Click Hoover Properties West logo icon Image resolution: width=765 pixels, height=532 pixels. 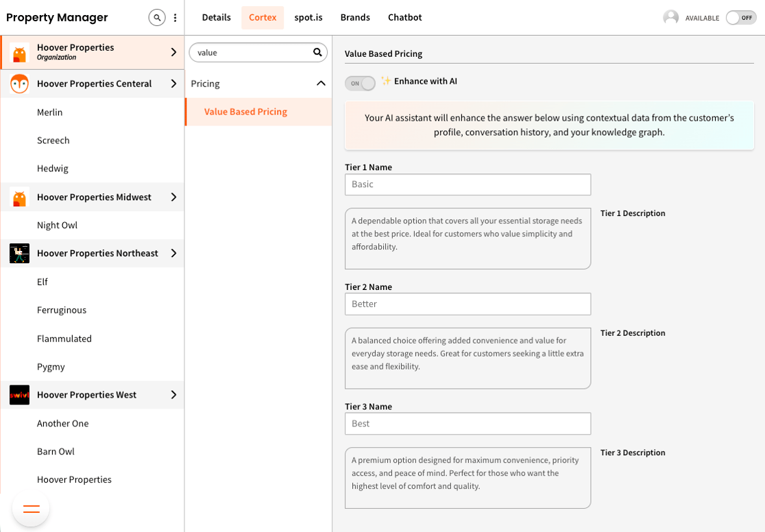19,395
